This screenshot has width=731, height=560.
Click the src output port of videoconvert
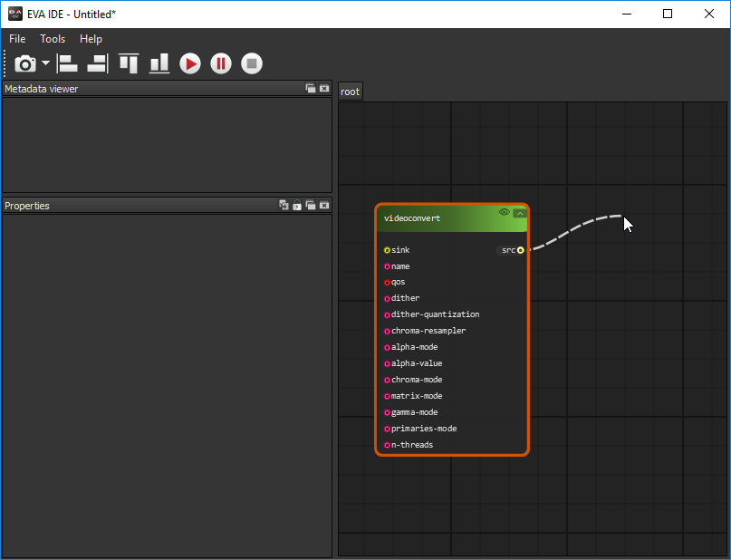pyautogui.click(x=521, y=250)
